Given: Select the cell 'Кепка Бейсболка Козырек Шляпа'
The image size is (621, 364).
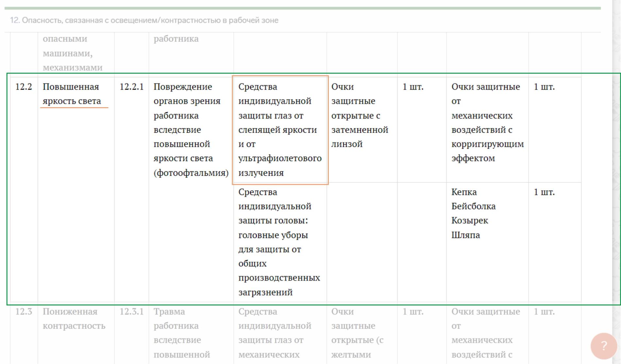Looking at the screenshot, I should [x=488, y=242].
